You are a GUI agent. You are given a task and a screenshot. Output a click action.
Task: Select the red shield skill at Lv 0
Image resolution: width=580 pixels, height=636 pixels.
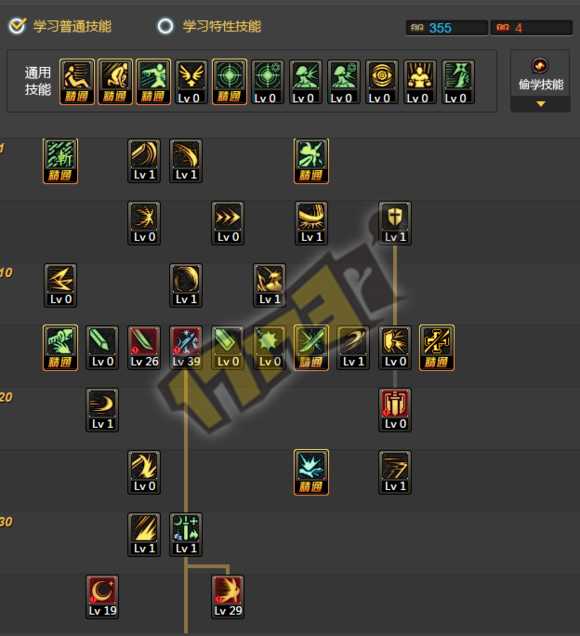(x=395, y=410)
